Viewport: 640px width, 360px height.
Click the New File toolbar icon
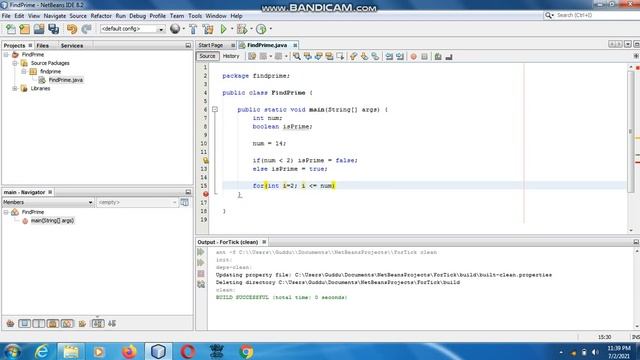[x=11, y=29]
